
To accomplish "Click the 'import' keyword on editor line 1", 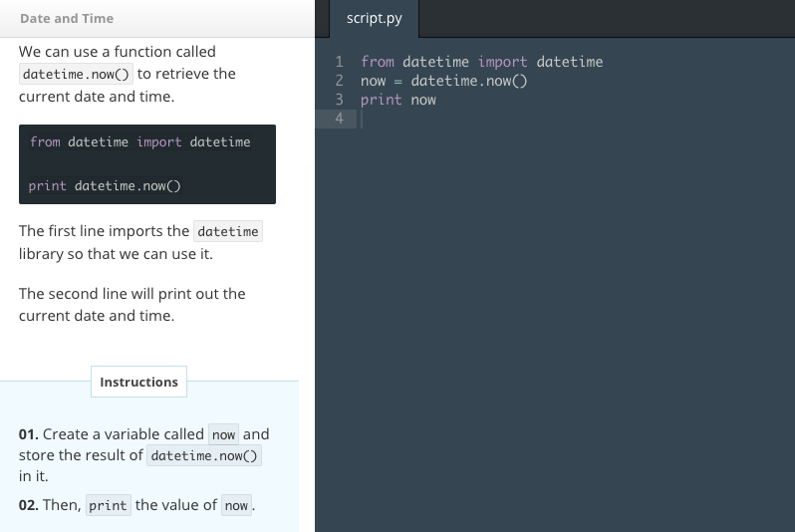I will 502,62.
